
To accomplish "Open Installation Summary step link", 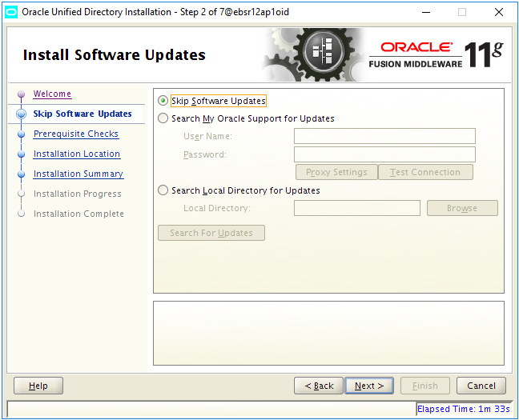I will pyautogui.click(x=78, y=174).
